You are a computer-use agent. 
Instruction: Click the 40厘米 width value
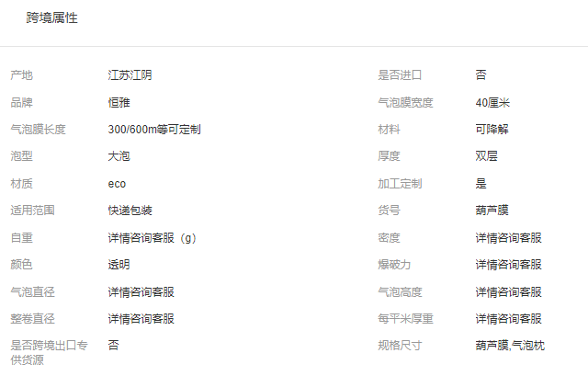point(492,102)
